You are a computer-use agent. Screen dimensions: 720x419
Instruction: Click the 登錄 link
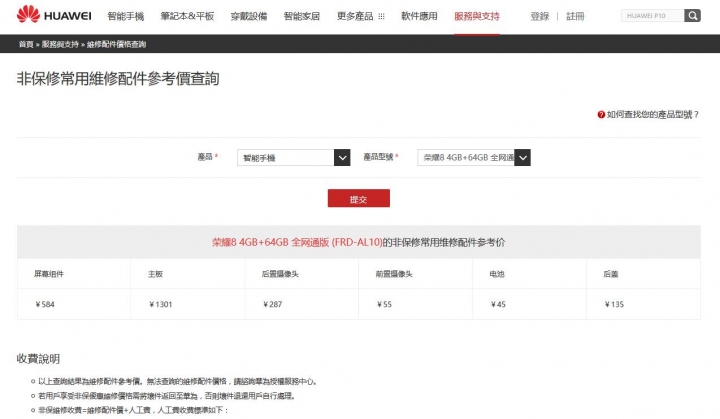click(540, 17)
